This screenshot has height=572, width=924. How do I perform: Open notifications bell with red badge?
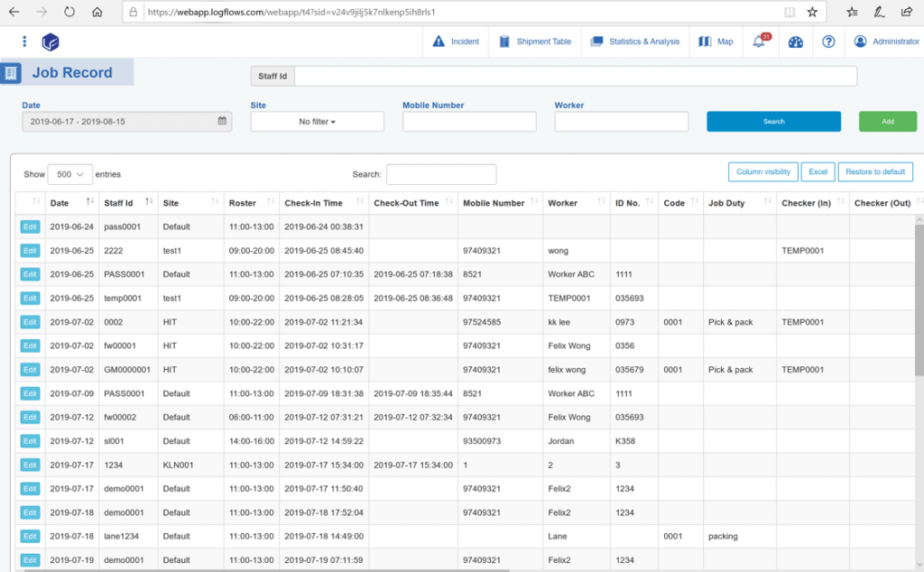coord(760,41)
